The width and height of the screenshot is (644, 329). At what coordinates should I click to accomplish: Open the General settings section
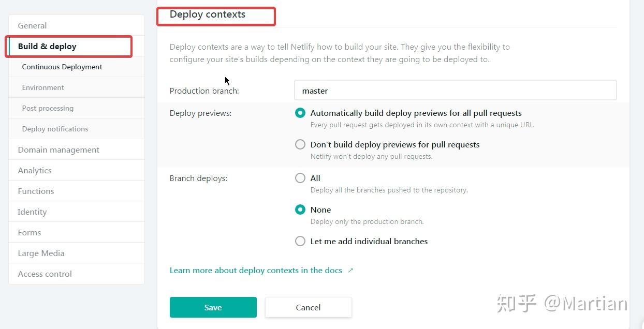point(32,25)
